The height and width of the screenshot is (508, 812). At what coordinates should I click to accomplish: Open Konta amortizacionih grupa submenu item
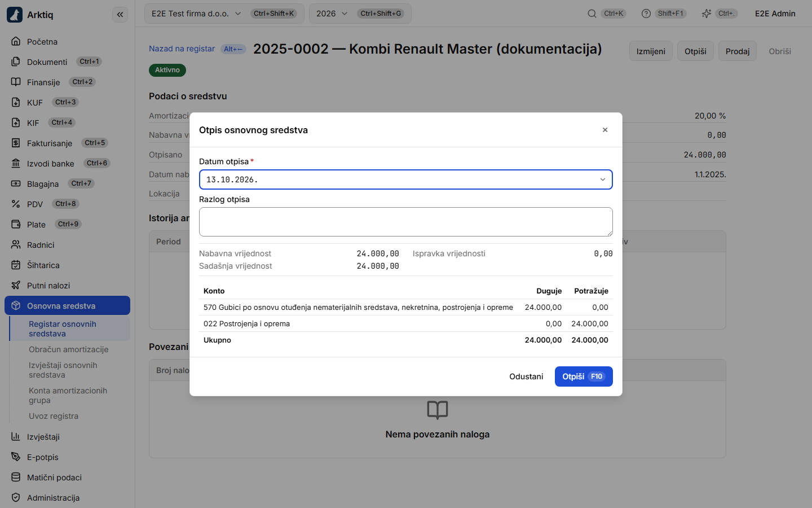(70, 395)
